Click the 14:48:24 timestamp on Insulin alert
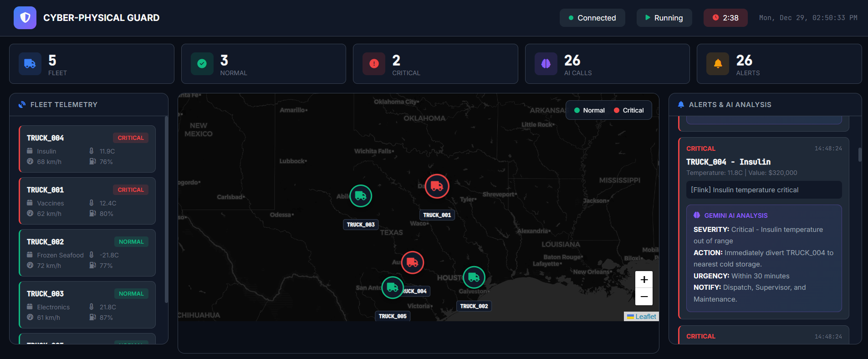Image resolution: width=868 pixels, height=359 pixels. pos(828,149)
